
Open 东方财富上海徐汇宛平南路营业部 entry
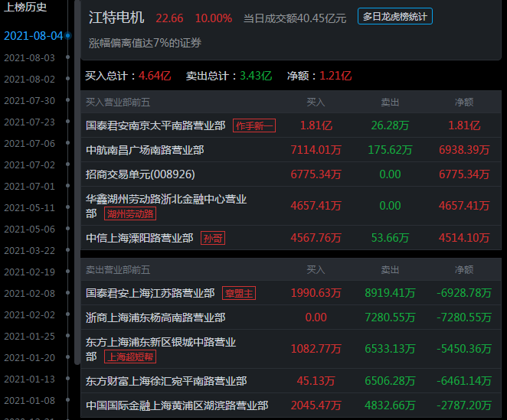click(291, 381)
